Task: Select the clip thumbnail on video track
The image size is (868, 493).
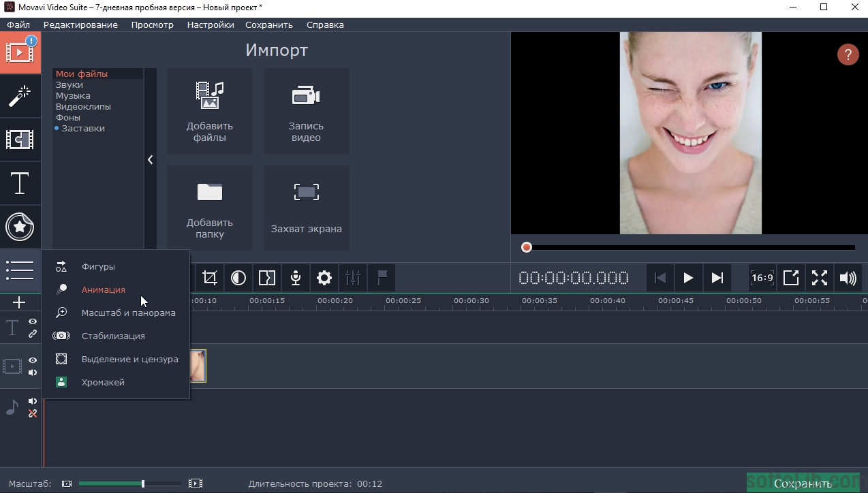Action: 198,366
